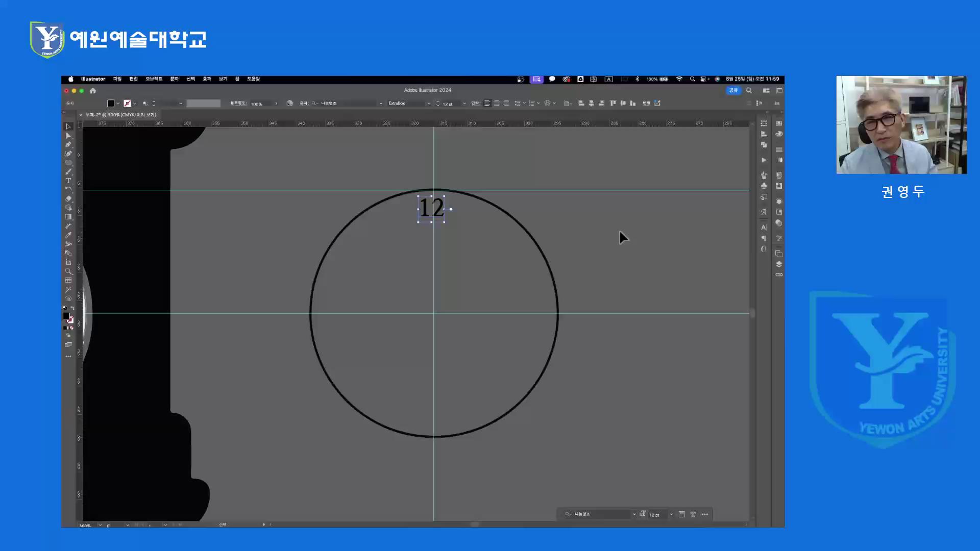
Task: Click the blue 공유 share button
Action: pyautogui.click(x=733, y=90)
